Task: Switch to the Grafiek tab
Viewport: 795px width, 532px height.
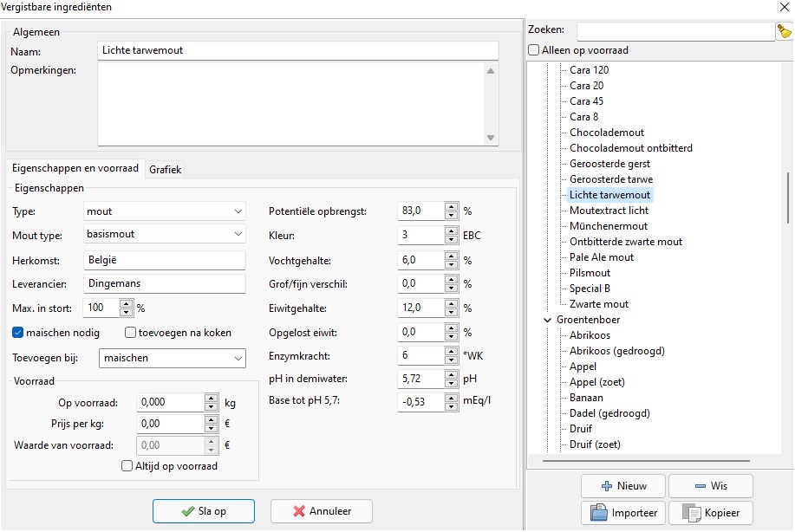Action: 165,170
